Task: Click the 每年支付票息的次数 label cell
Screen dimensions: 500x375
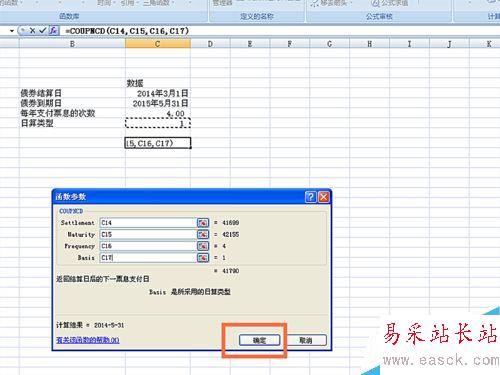Action: [72, 113]
